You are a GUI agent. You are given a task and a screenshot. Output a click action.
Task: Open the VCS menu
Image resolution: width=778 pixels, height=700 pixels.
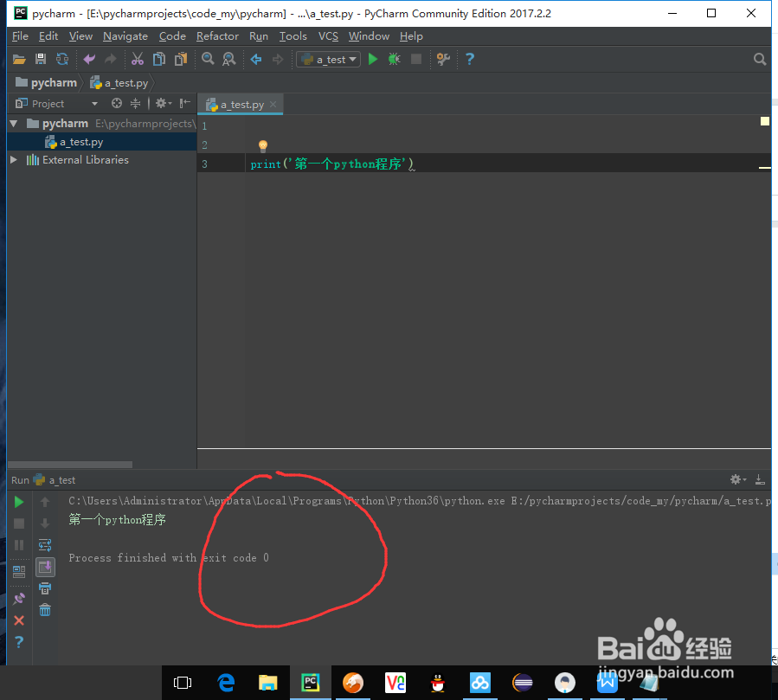[x=328, y=36]
